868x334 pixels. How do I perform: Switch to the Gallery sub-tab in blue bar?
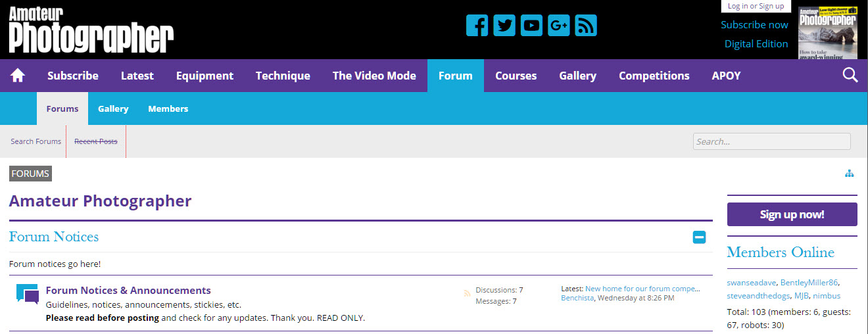113,108
